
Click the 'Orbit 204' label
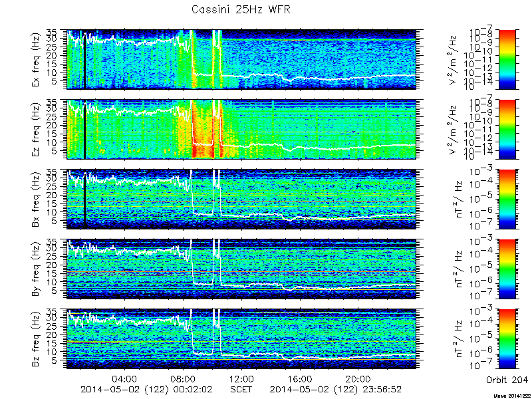pos(507,379)
